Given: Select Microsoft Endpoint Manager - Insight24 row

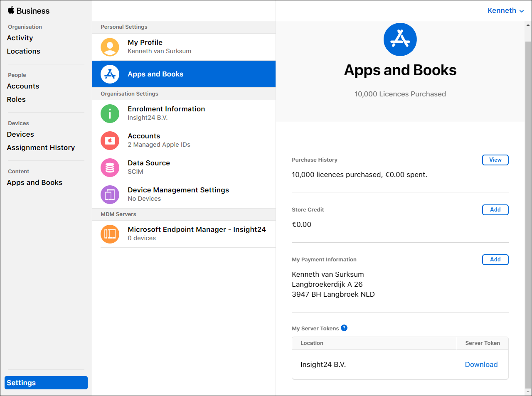Looking at the screenshot, I should tap(184, 234).
